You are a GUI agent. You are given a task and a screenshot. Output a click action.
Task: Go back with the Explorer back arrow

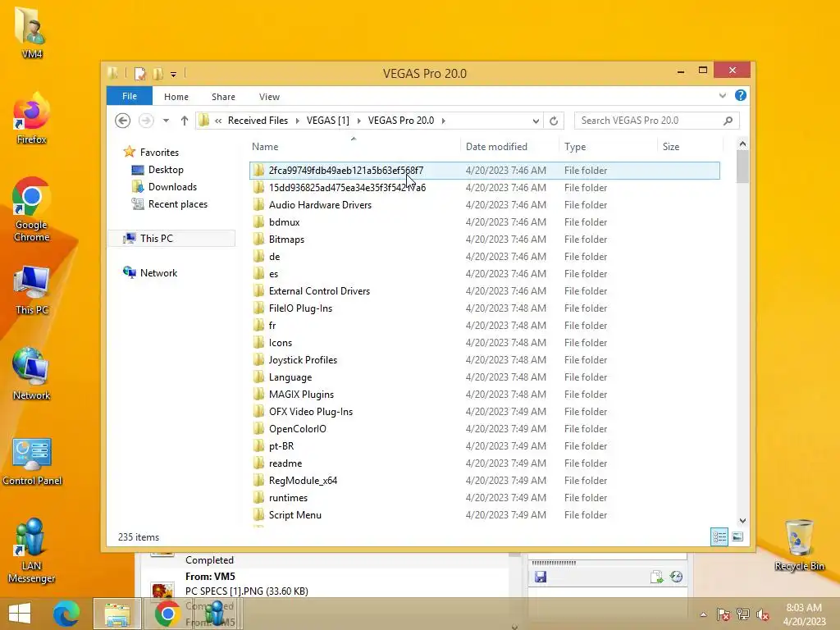pos(123,121)
